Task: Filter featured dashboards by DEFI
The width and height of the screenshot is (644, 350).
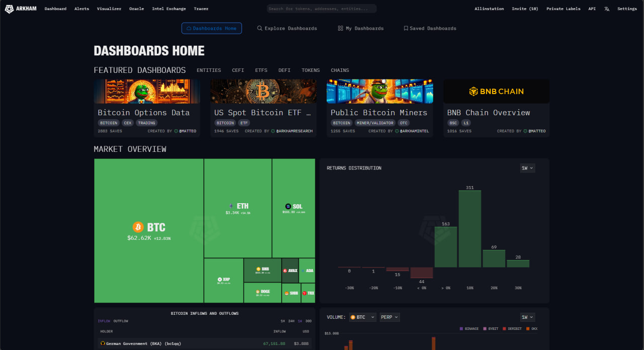Action: pos(284,70)
